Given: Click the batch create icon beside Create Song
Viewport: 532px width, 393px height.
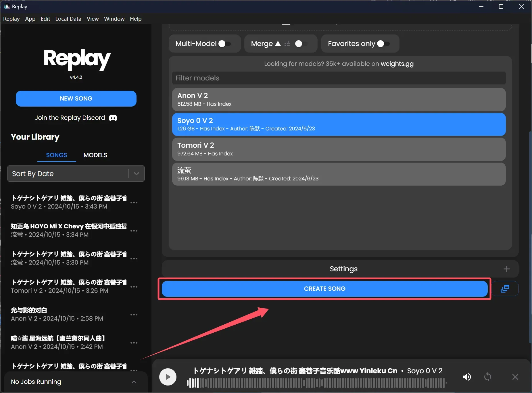Looking at the screenshot, I should pos(505,289).
